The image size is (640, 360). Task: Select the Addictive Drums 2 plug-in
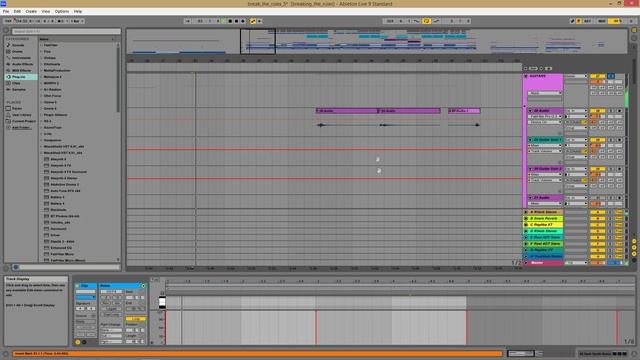coord(64,184)
